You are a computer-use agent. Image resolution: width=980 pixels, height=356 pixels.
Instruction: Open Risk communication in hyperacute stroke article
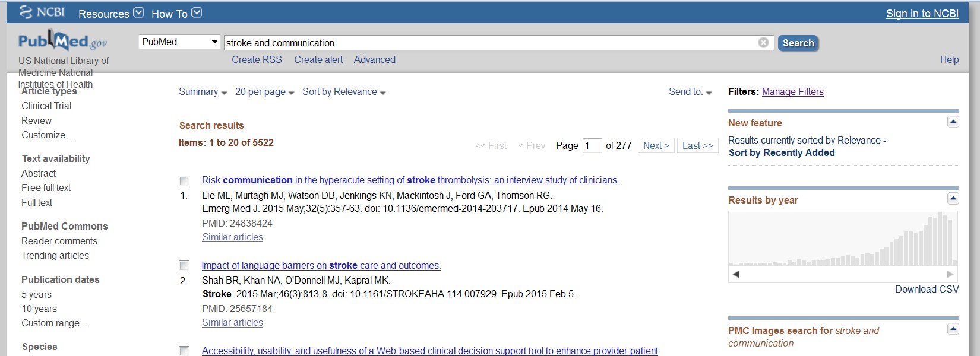pyautogui.click(x=410, y=180)
